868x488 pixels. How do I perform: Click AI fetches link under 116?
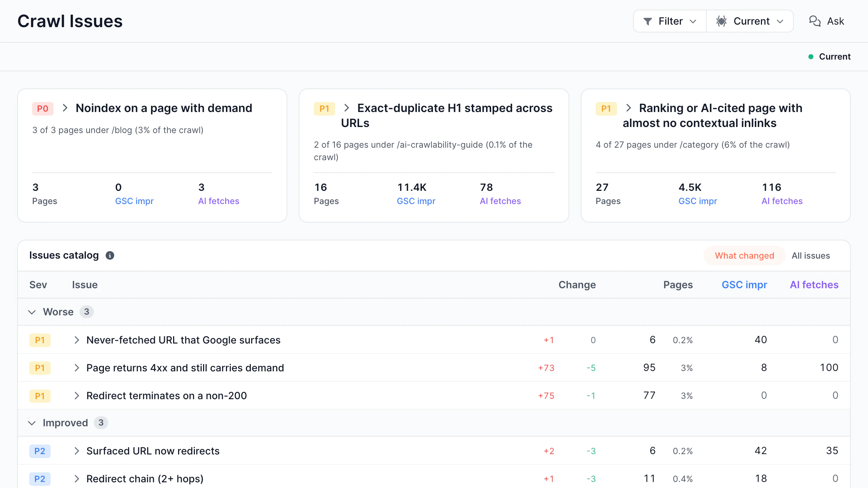(782, 201)
